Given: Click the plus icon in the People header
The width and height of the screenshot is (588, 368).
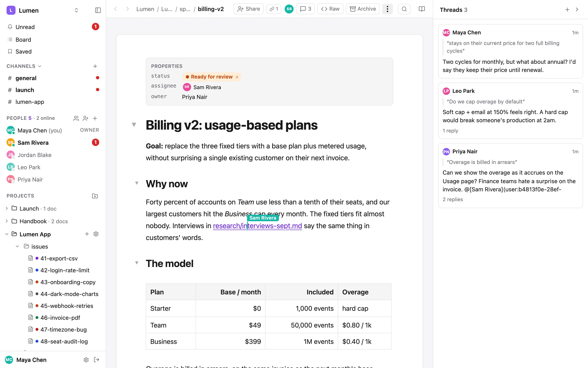Looking at the screenshot, I should (95, 118).
